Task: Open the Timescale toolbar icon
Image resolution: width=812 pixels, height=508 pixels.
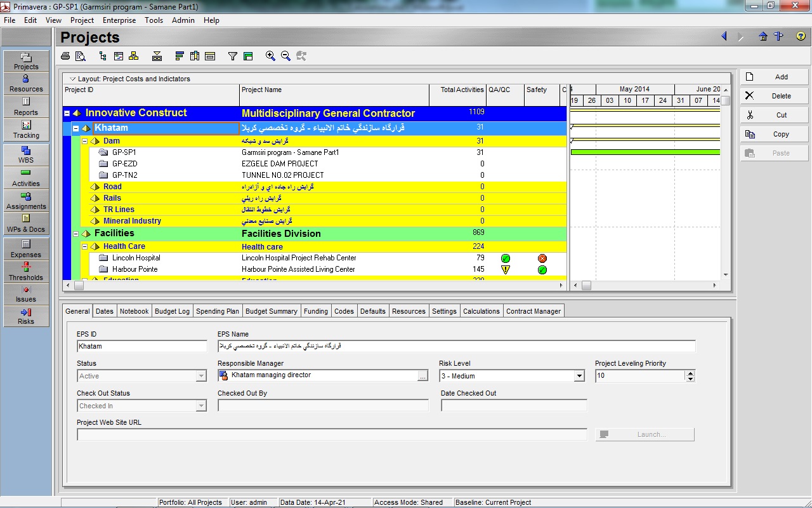Action: click(210, 56)
